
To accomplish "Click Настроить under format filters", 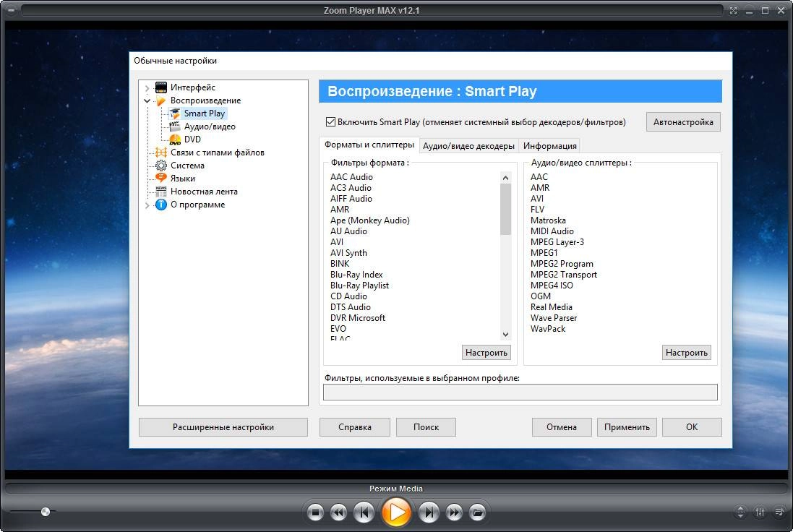I will pyautogui.click(x=486, y=353).
